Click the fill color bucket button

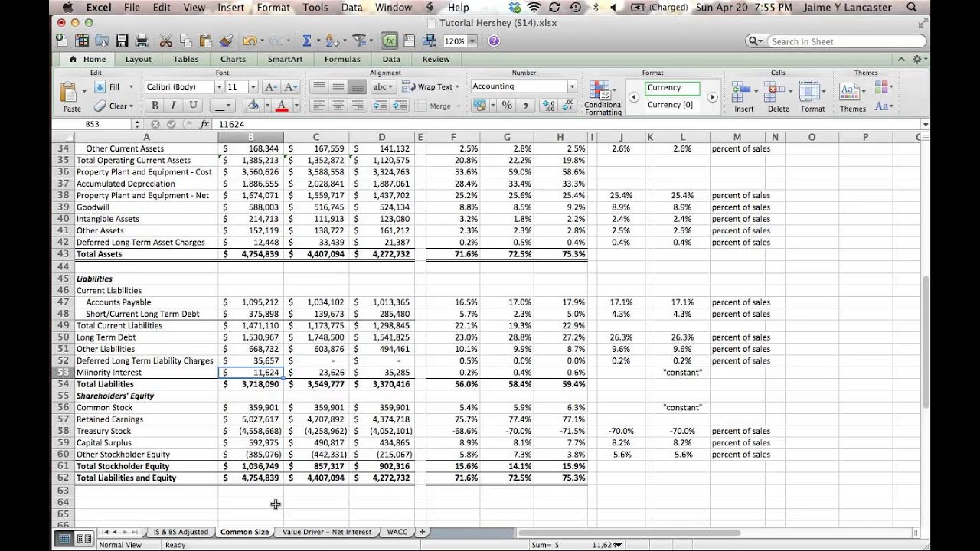[x=253, y=106]
